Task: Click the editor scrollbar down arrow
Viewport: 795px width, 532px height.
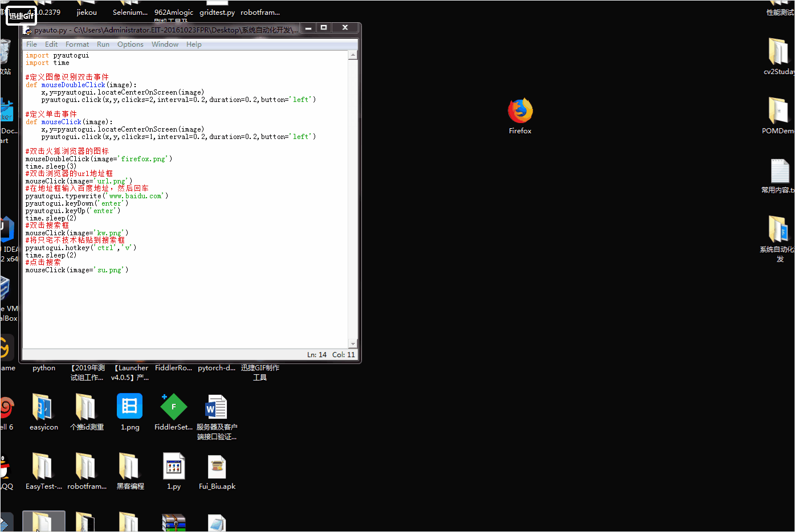Action: point(353,343)
